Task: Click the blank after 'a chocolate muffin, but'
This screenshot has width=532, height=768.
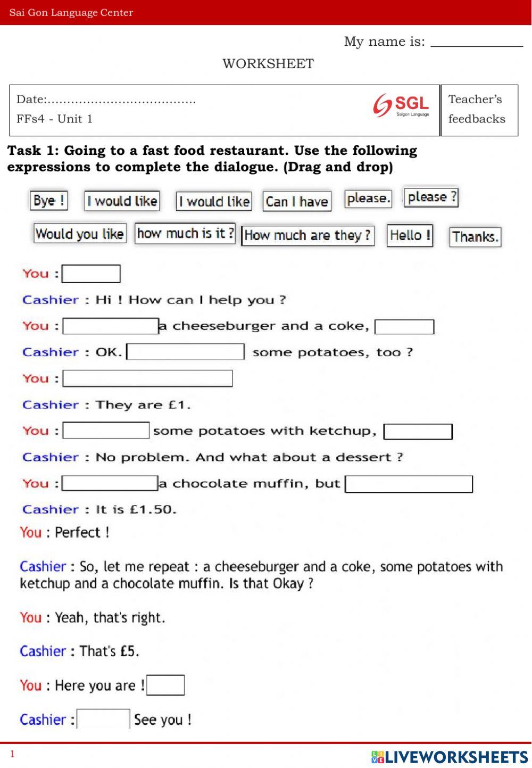Action: [409, 484]
